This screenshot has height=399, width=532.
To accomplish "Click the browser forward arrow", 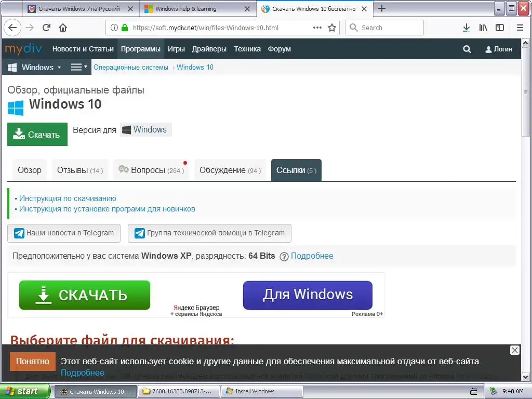I will (x=30, y=28).
